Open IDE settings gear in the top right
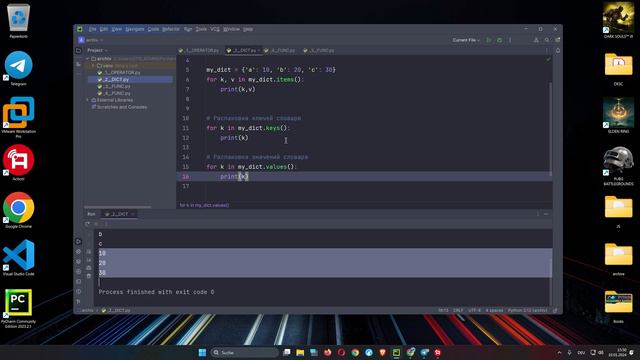640x360 pixels. (558, 40)
